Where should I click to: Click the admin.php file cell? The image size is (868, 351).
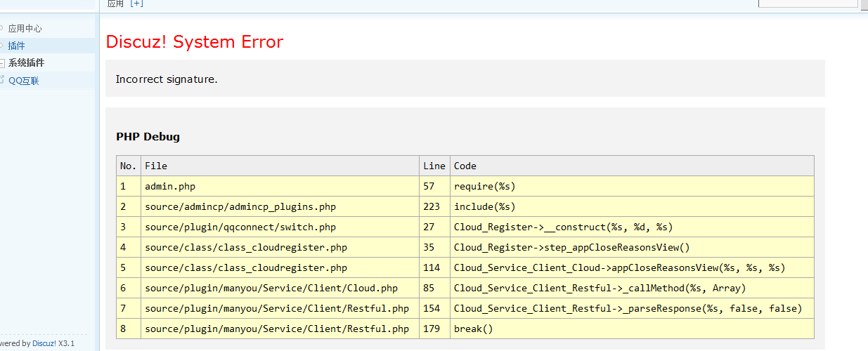click(170, 186)
